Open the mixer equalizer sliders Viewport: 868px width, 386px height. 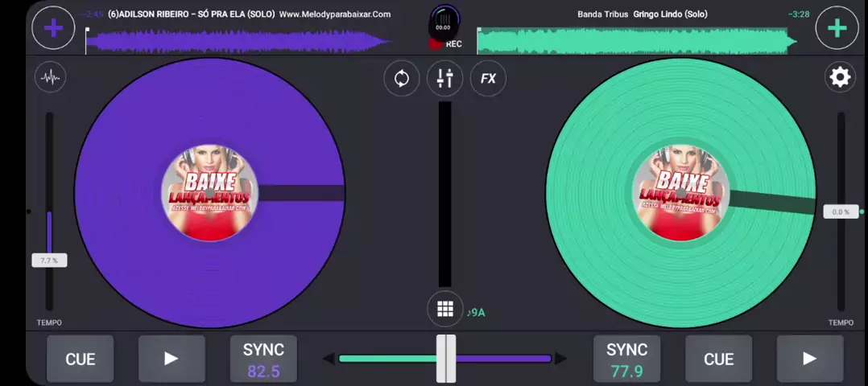pyautogui.click(x=444, y=78)
